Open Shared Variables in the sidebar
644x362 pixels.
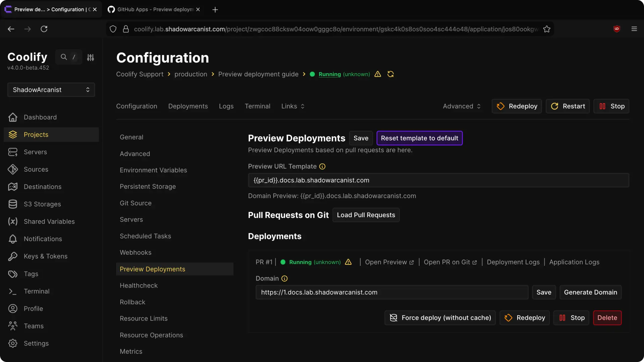49,222
